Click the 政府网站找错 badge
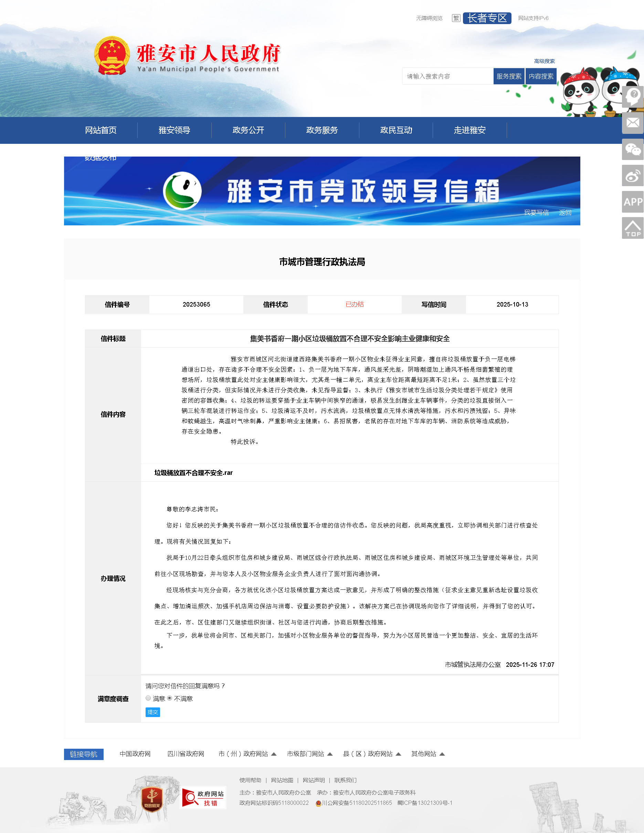 tap(203, 798)
